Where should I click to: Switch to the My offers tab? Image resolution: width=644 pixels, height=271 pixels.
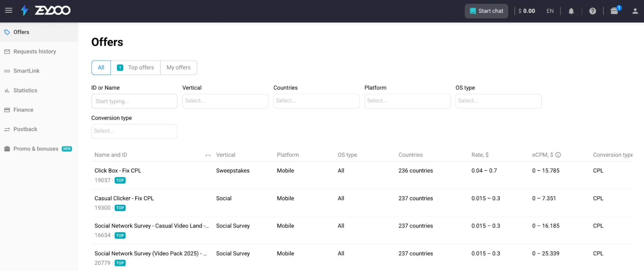coord(178,68)
